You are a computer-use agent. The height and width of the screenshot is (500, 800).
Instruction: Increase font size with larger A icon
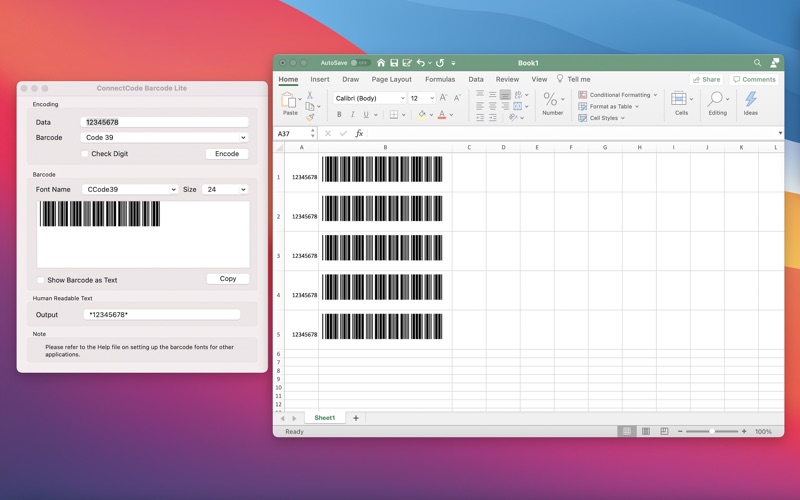443,98
